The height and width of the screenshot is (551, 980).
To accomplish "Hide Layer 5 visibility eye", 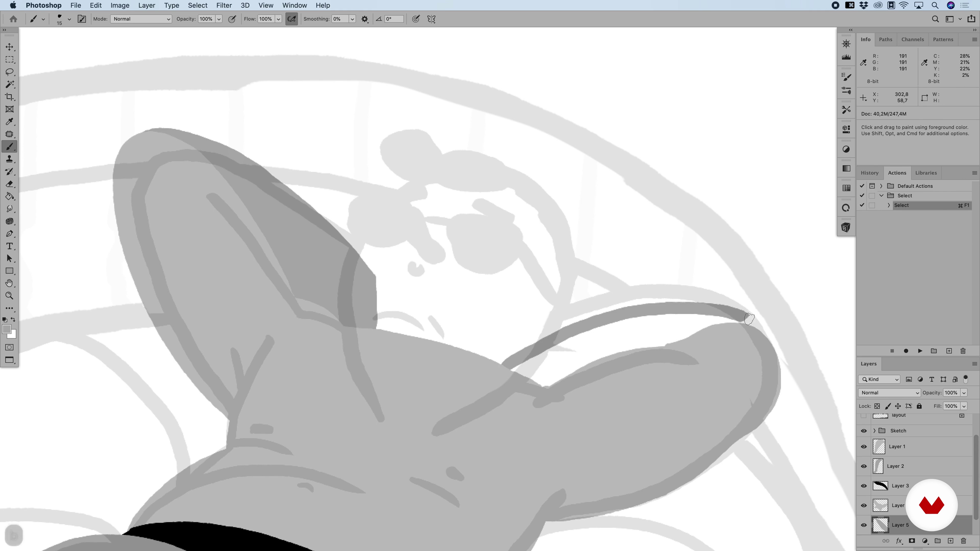I will pos(864,525).
